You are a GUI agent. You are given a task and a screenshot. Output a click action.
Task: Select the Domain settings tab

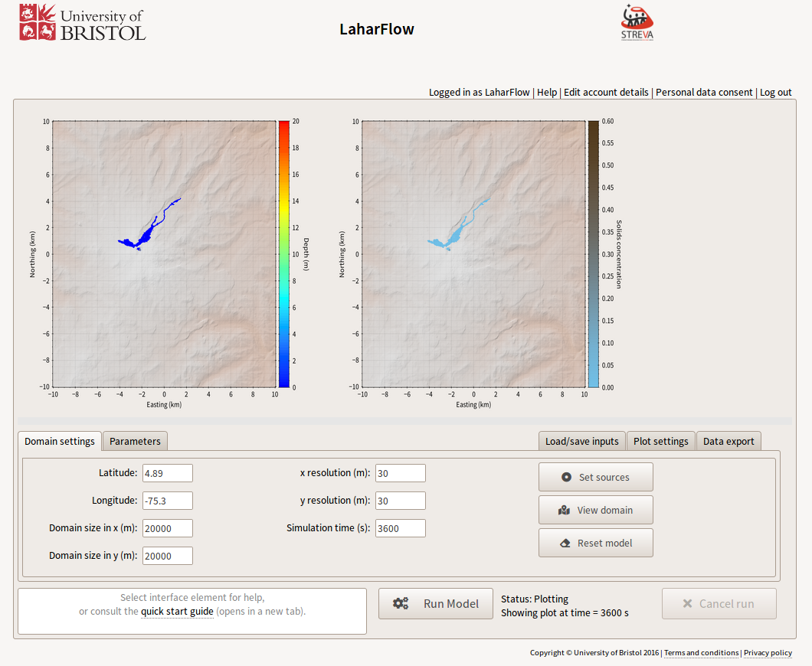(x=60, y=441)
